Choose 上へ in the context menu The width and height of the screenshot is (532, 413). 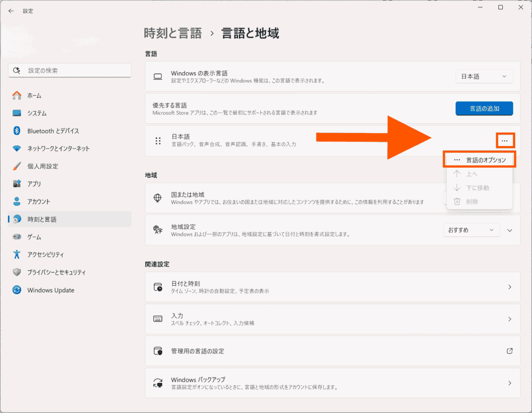click(x=480, y=174)
